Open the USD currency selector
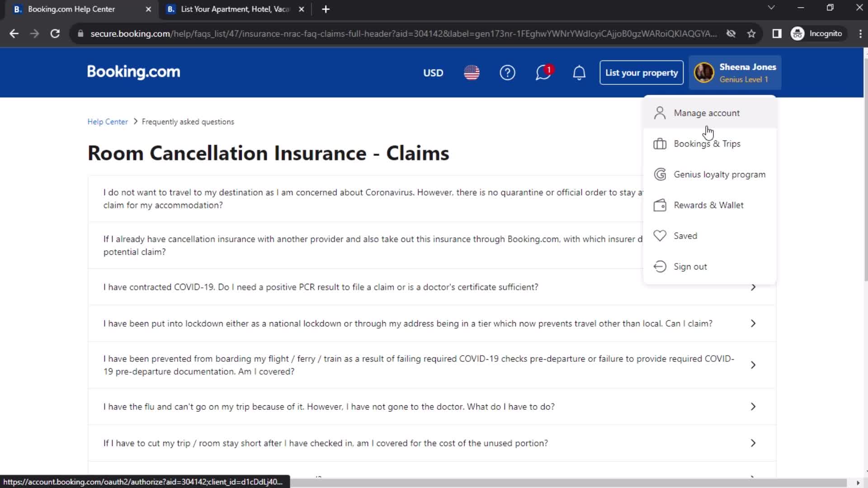Viewport: 868px width, 488px height. click(x=433, y=73)
